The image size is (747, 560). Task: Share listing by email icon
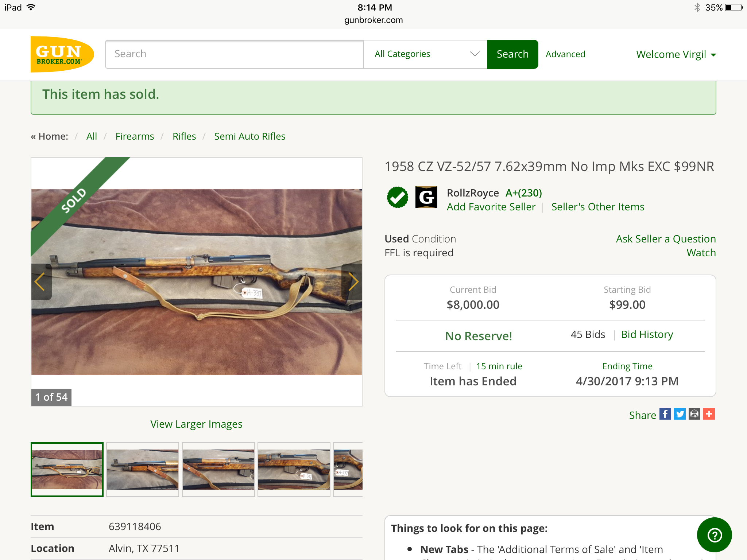point(694,414)
